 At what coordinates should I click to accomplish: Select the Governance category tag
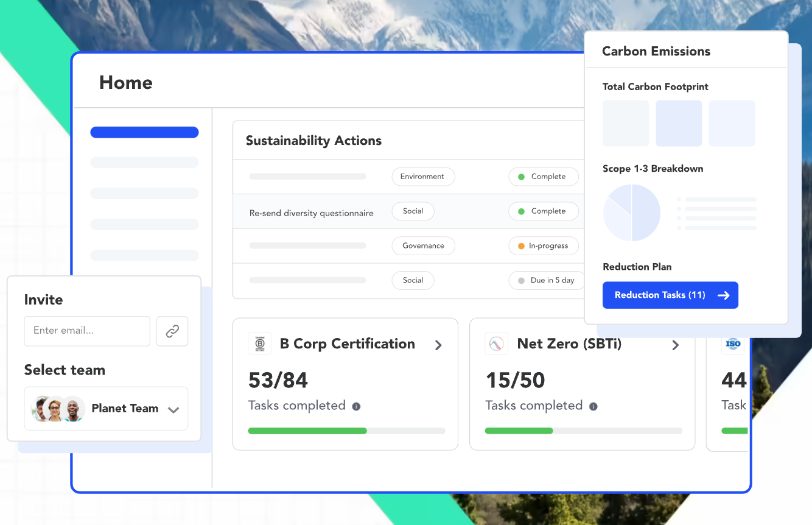[423, 246]
